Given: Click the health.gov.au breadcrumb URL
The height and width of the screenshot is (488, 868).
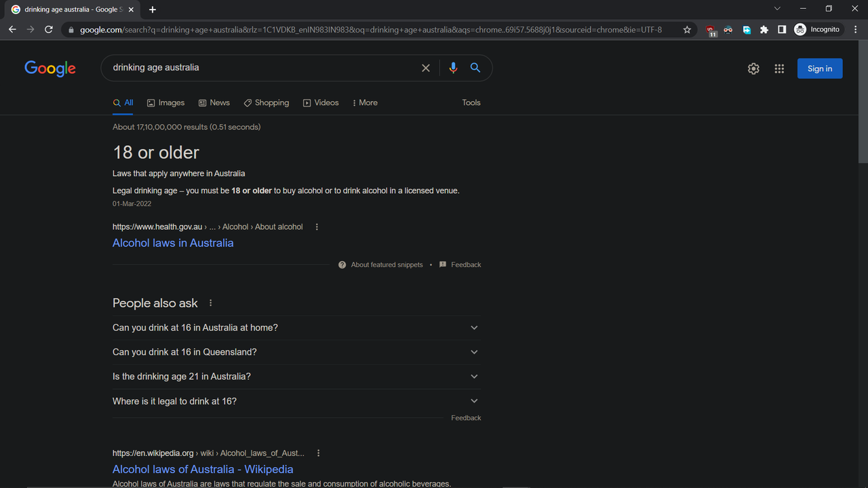Looking at the screenshot, I should [208, 227].
